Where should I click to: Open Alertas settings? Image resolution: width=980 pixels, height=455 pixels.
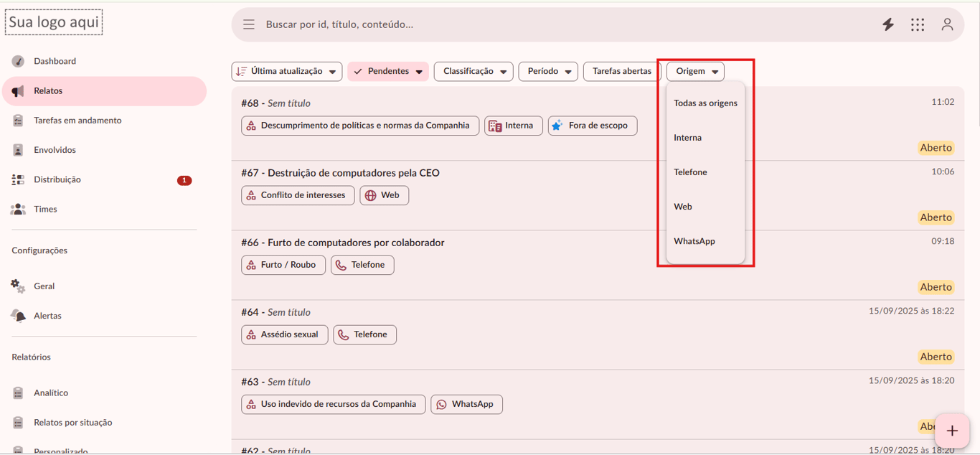(104, 316)
